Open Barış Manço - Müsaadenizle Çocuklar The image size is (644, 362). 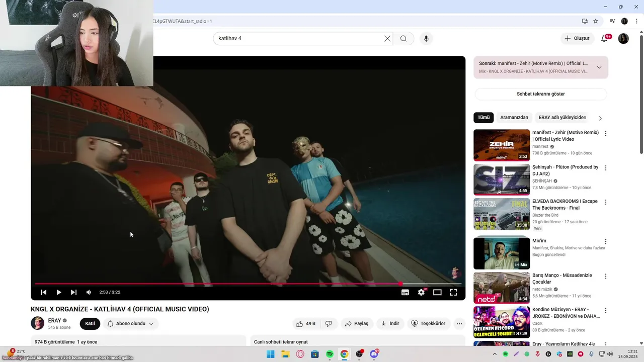[562, 279]
